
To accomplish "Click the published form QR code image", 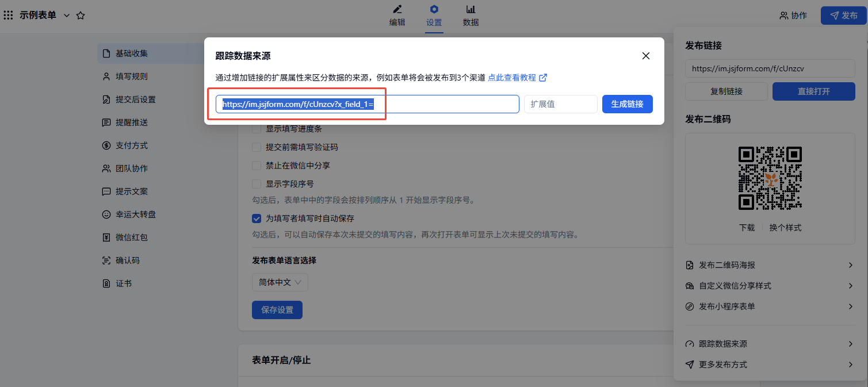I will [770, 178].
